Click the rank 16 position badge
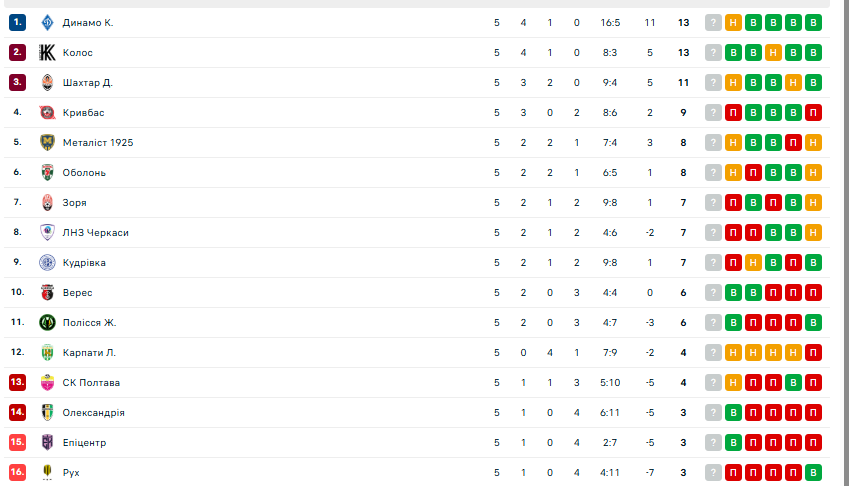The height and width of the screenshot is (486, 849). pyautogui.click(x=17, y=473)
